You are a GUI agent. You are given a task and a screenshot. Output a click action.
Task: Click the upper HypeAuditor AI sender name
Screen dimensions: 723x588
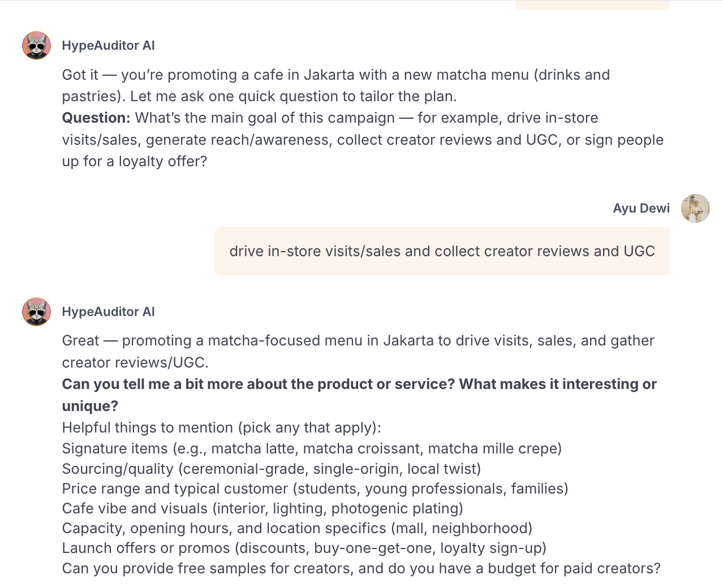(x=108, y=46)
